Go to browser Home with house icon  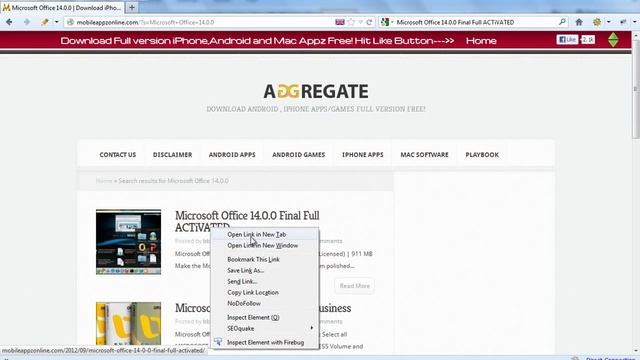[x=579, y=22]
